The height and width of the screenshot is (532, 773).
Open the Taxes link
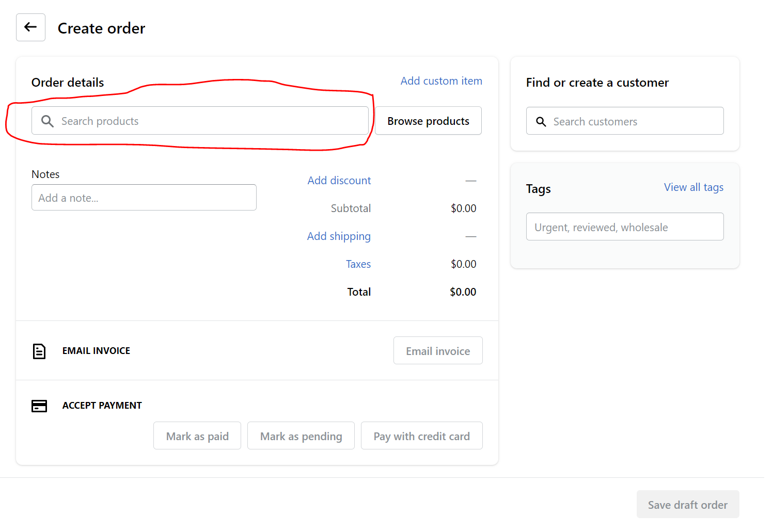358,264
